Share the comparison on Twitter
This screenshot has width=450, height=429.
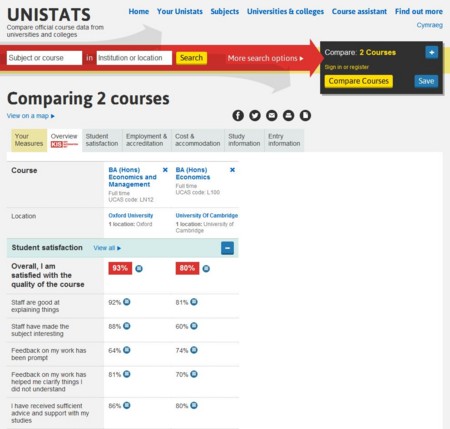(x=255, y=116)
